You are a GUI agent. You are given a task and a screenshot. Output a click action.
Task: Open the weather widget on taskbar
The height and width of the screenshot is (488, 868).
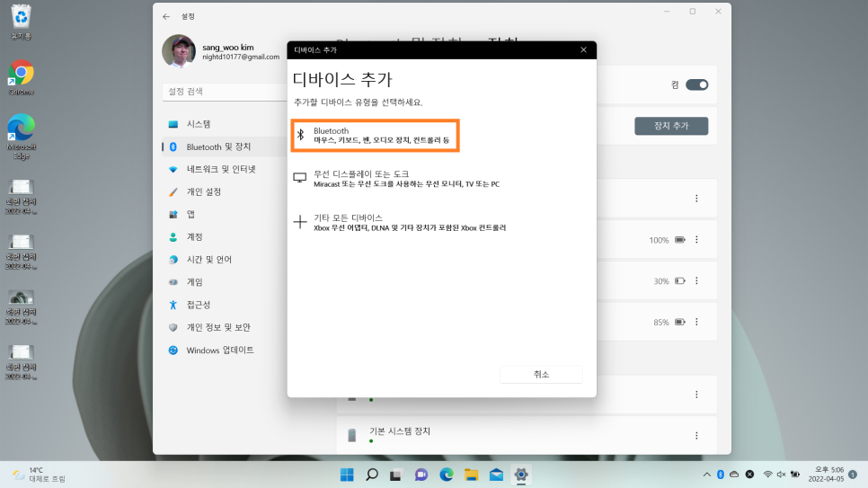(39, 475)
